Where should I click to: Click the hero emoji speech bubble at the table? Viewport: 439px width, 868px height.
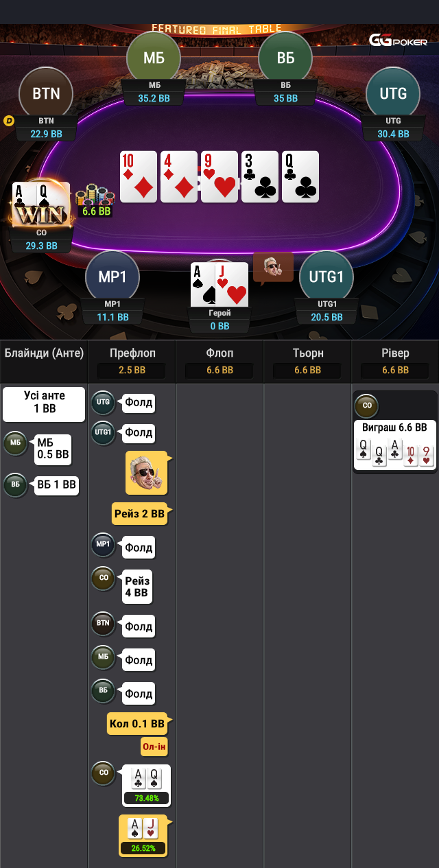(273, 268)
